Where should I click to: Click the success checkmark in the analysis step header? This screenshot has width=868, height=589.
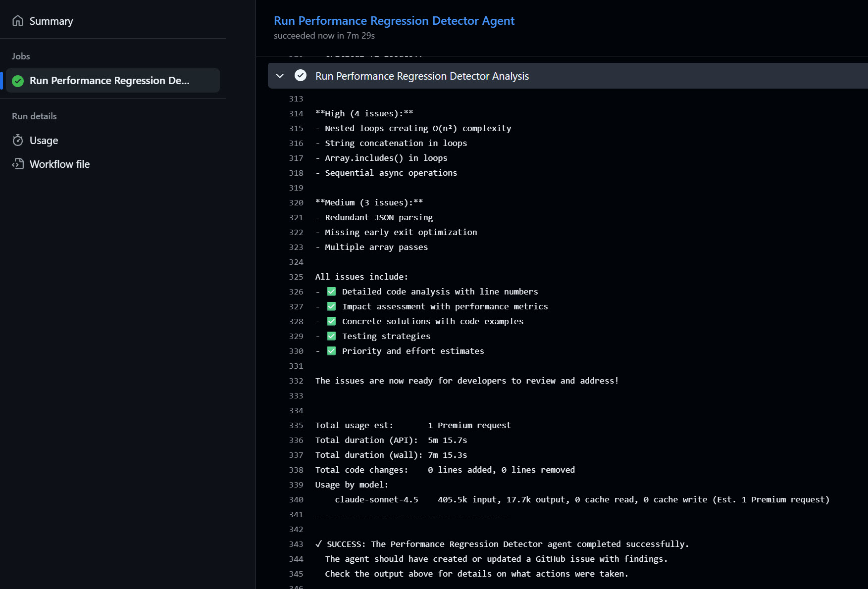pyautogui.click(x=301, y=76)
